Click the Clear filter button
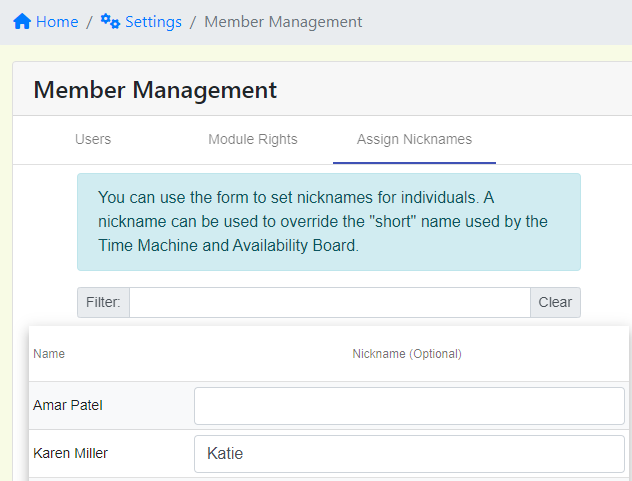The image size is (632, 481). pos(555,302)
